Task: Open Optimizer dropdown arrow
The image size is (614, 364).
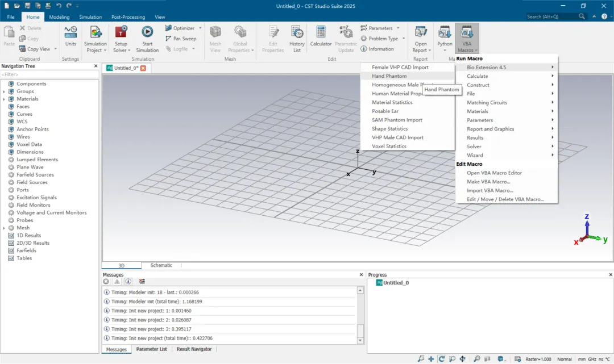Action: (200, 28)
